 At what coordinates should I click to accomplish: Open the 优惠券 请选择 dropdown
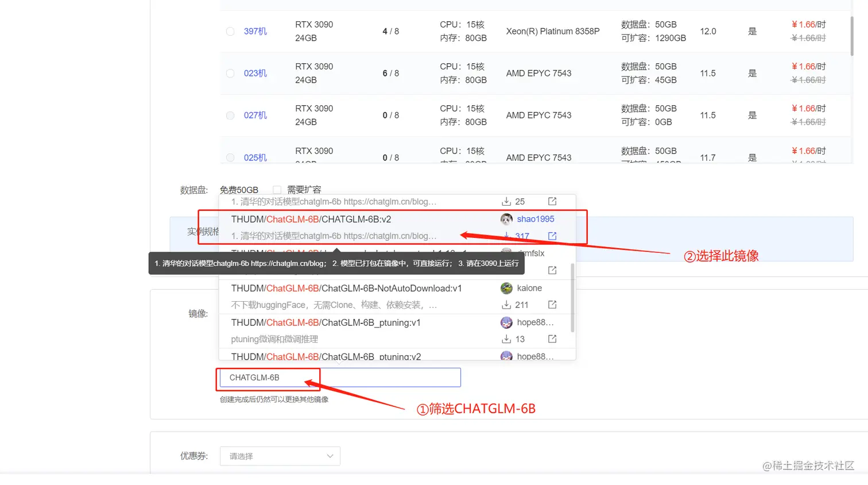(x=280, y=456)
